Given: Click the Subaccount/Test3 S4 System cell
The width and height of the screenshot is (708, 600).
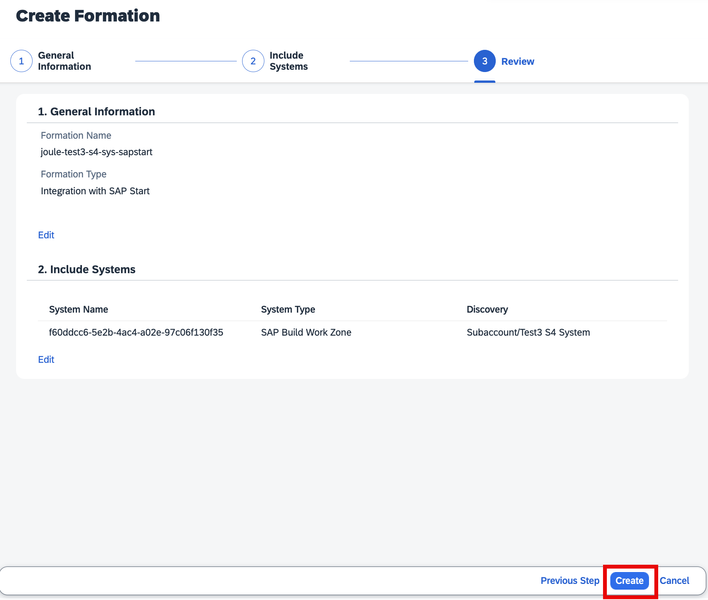Looking at the screenshot, I should pyautogui.click(x=528, y=332).
